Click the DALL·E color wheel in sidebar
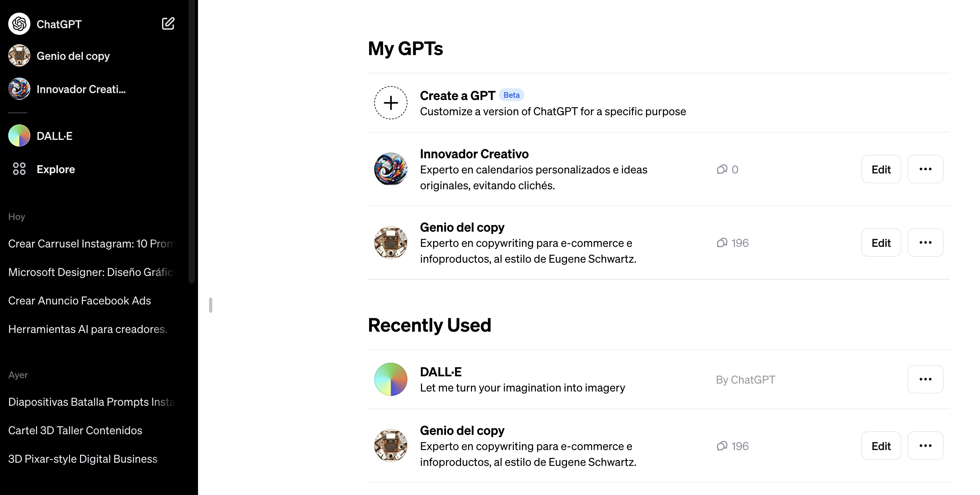This screenshot has width=980, height=495. click(19, 135)
